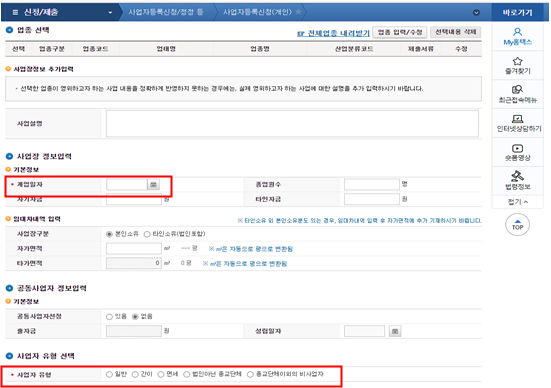Open the hamburger menu beside 신청/제출
551x388 pixels.
tap(15, 12)
